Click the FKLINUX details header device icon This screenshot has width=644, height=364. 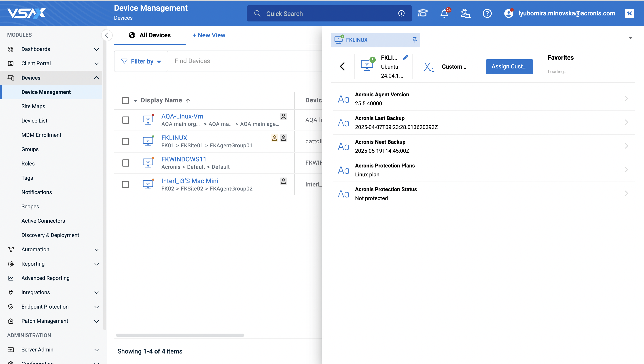coord(367,64)
